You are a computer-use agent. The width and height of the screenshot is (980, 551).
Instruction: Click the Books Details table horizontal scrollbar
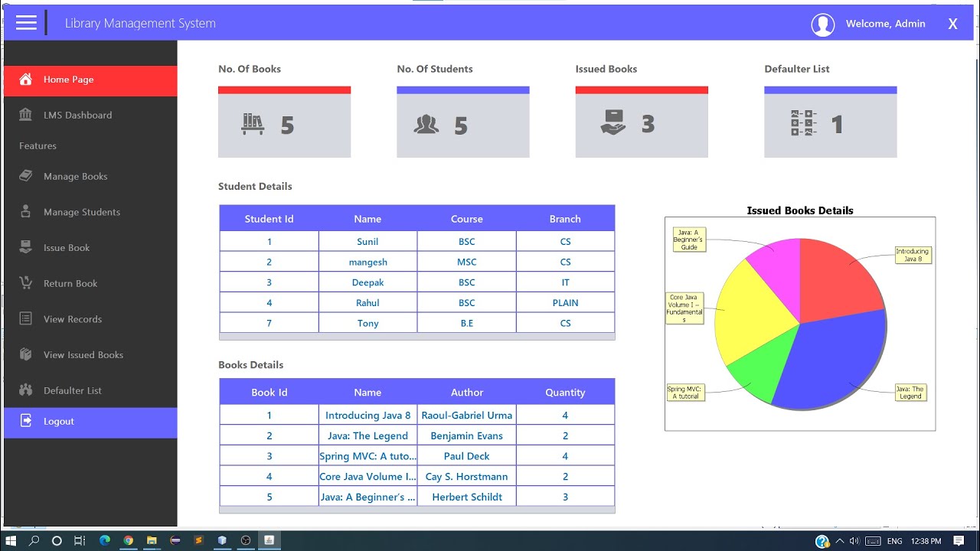pyautogui.click(x=417, y=510)
